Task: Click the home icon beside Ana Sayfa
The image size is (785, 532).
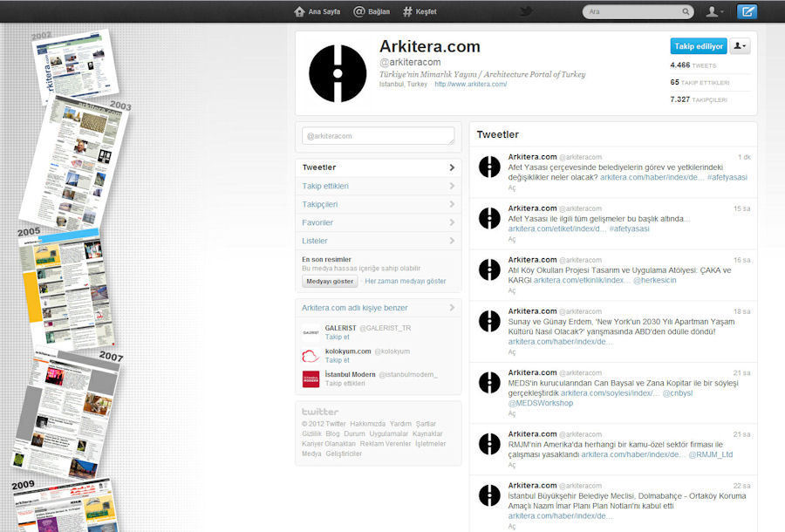Action: pos(299,11)
